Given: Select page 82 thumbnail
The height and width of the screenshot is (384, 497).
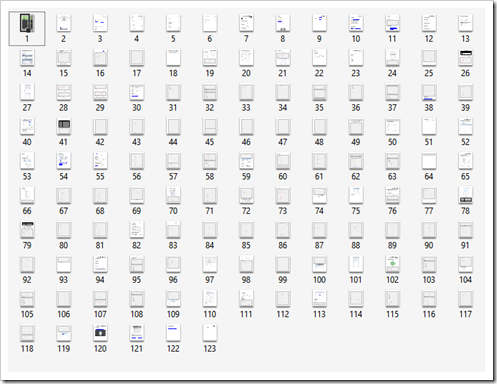Looking at the screenshot, I should (137, 229).
